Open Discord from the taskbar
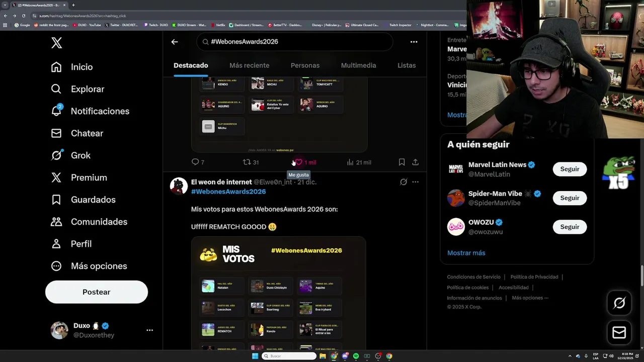Viewport: 644px width, 362px height. (x=345, y=356)
